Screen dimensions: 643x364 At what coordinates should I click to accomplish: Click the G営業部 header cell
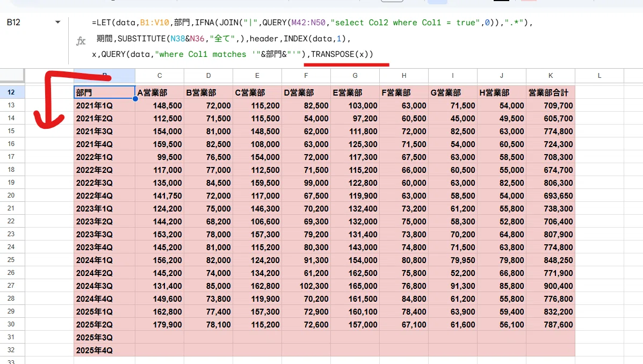[453, 93]
